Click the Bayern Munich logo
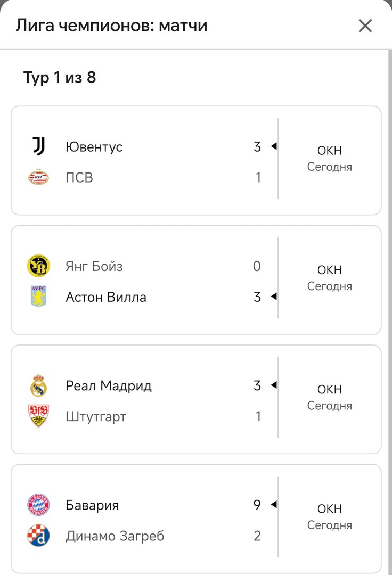The width and height of the screenshot is (392, 575). [x=38, y=505]
